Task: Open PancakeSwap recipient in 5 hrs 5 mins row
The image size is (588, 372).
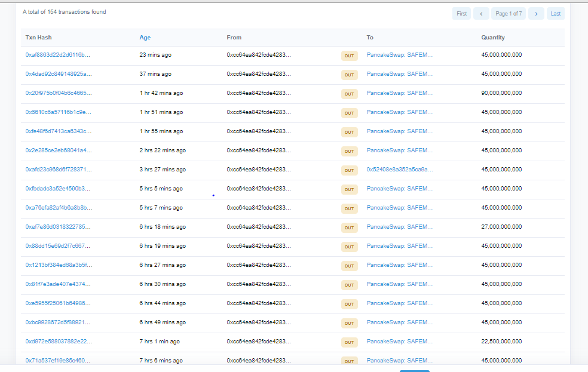Action: [400, 189]
